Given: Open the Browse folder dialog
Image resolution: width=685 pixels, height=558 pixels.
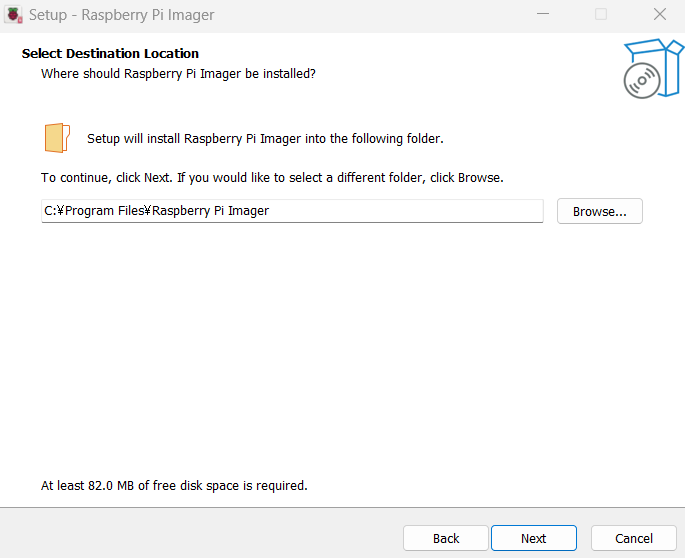Looking at the screenshot, I should coord(599,211).
